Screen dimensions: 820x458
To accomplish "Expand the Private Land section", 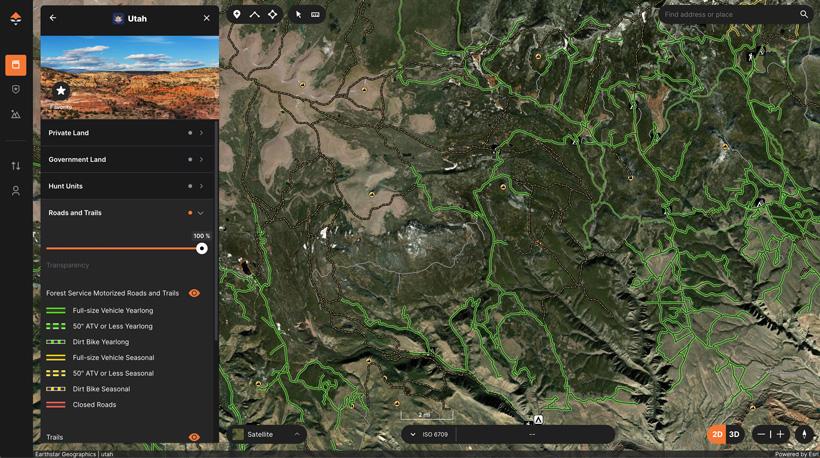I will click(128, 133).
